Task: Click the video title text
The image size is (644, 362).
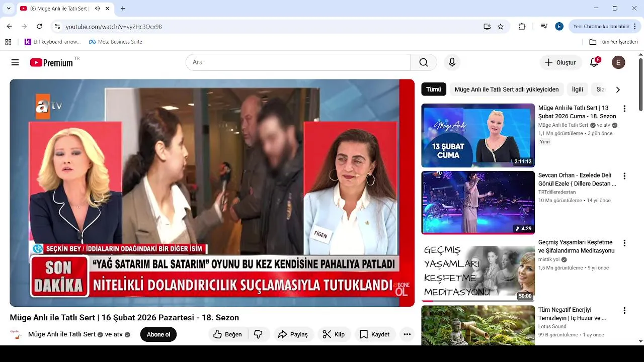Action: 124,318
